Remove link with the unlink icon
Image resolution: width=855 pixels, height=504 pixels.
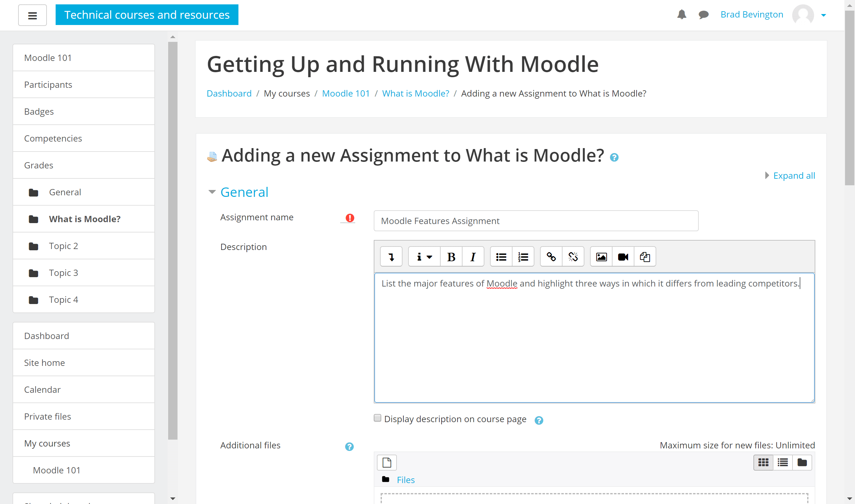573,257
